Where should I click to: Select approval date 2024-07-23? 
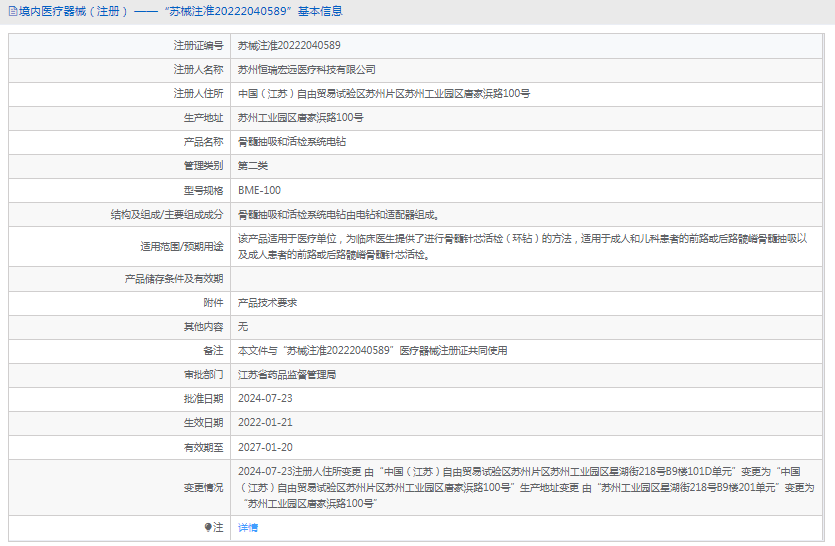265,399
